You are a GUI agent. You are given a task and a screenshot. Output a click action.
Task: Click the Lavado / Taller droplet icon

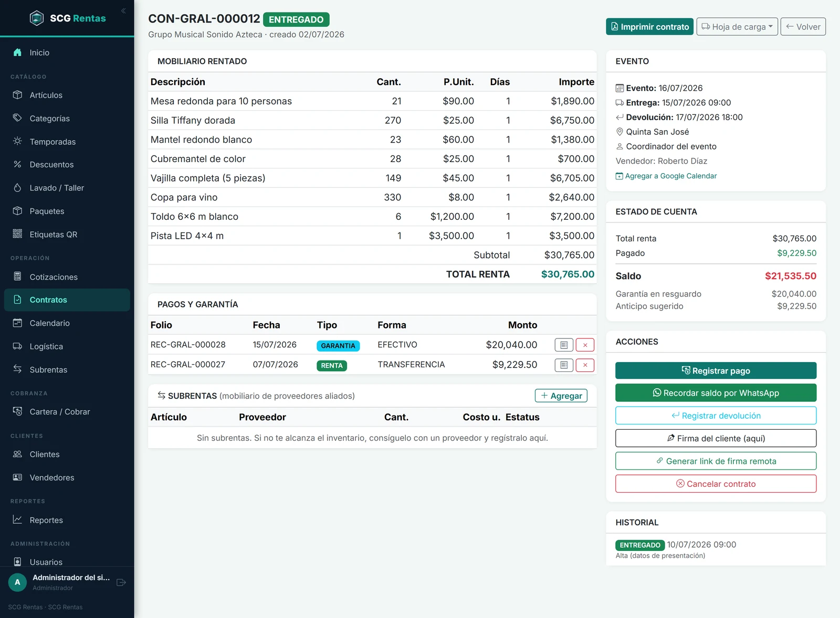click(x=17, y=188)
